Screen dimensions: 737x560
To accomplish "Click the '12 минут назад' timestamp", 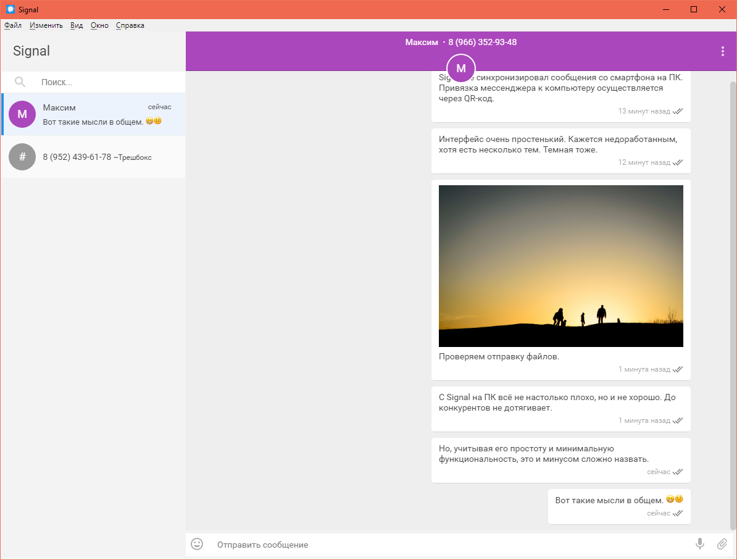I will 644,162.
